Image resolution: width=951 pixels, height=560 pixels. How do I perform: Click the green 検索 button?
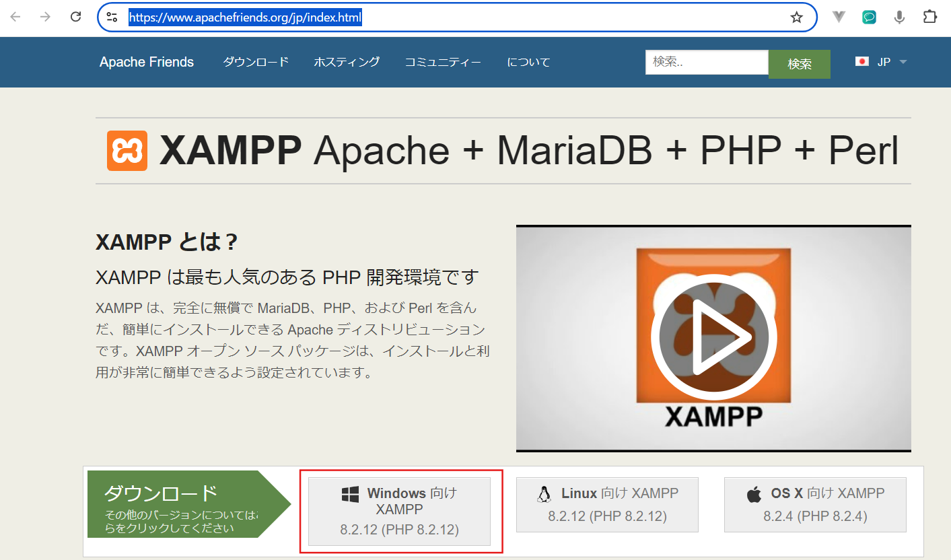click(800, 64)
